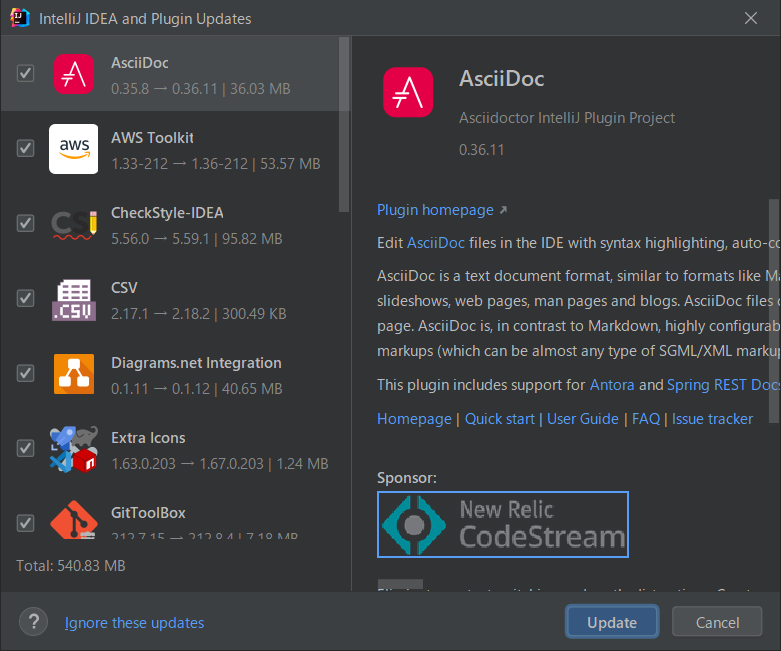Click the large AsciiDoc logo in details
This screenshot has width=781, height=651.
pyautogui.click(x=408, y=92)
